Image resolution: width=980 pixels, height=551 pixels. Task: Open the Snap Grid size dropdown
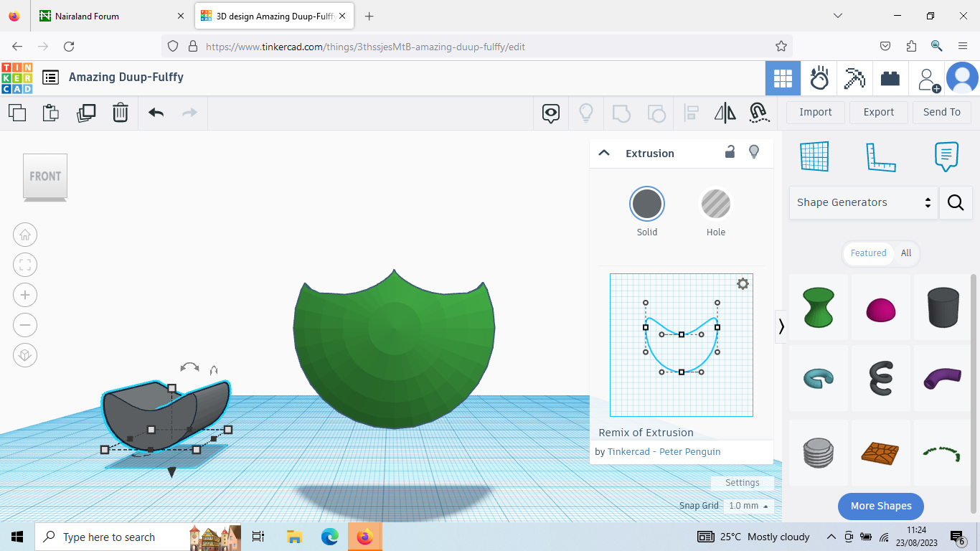point(748,505)
